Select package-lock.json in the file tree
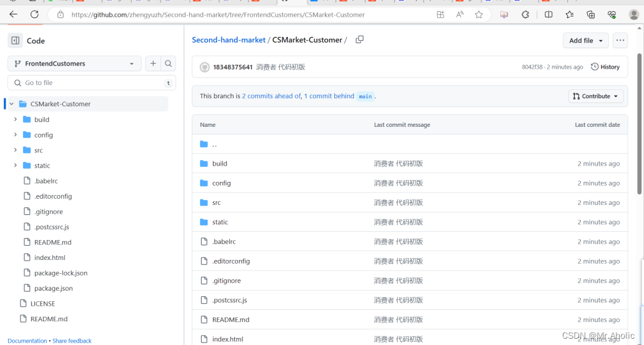The image size is (644, 345). click(61, 272)
